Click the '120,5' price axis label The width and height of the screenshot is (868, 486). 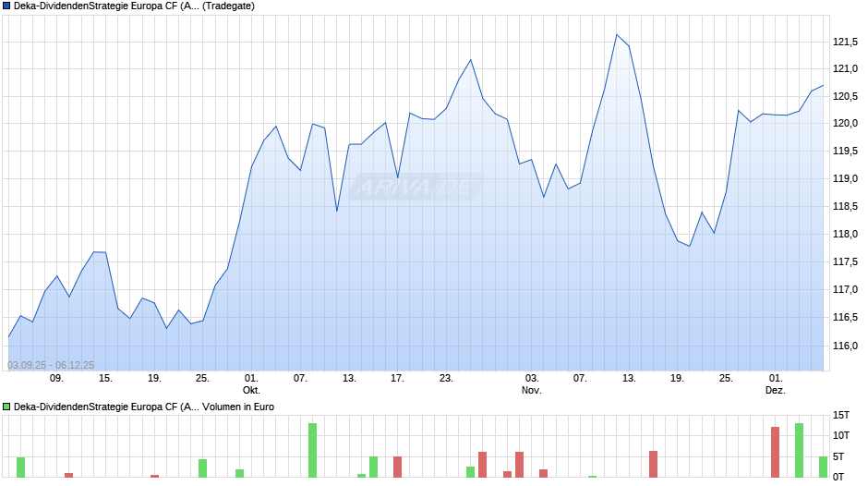click(x=845, y=96)
